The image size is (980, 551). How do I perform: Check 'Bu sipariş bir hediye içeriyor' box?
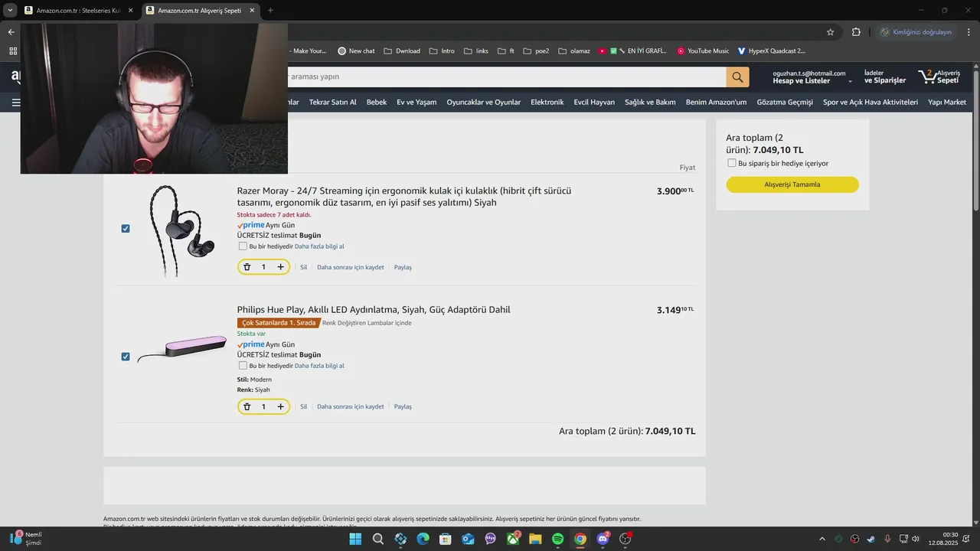click(x=732, y=163)
